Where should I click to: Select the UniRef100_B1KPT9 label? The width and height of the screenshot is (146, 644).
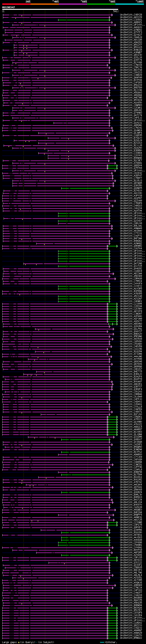pos(131,379)
